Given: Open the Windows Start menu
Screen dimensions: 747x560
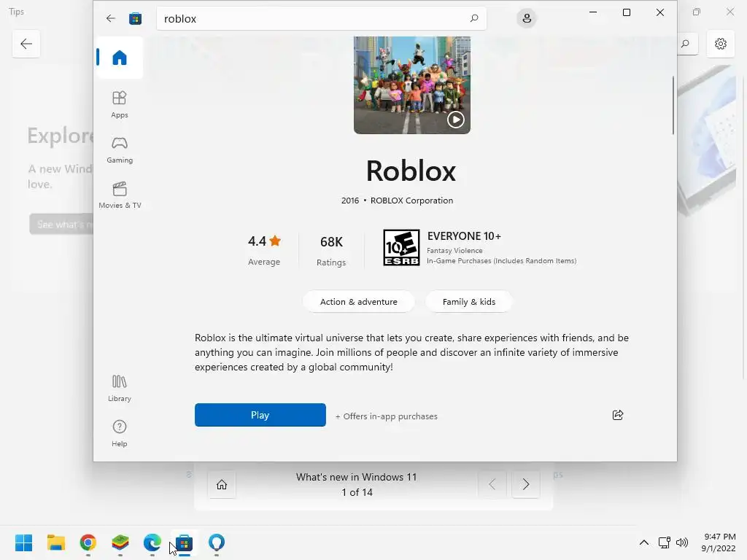Looking at the screenshot, I should point(24,542).
